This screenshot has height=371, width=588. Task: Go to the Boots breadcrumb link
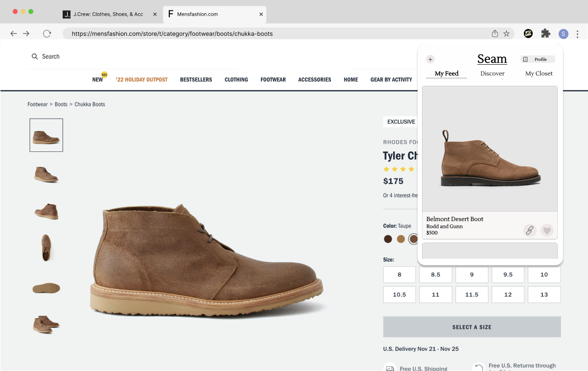tap(61, 104)
